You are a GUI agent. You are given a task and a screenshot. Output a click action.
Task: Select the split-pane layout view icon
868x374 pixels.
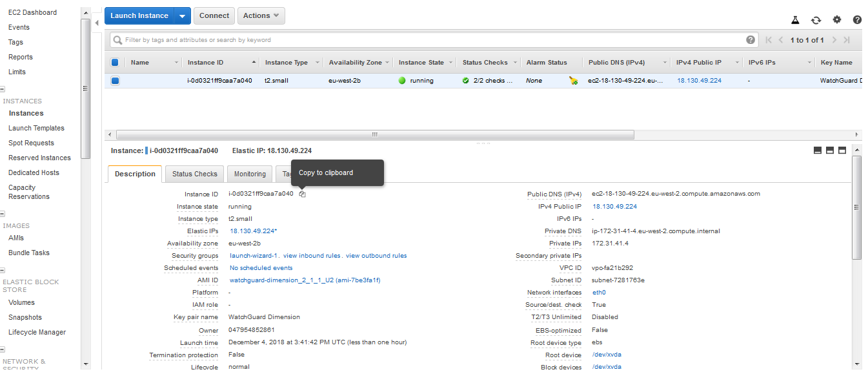tap(829, 149)
